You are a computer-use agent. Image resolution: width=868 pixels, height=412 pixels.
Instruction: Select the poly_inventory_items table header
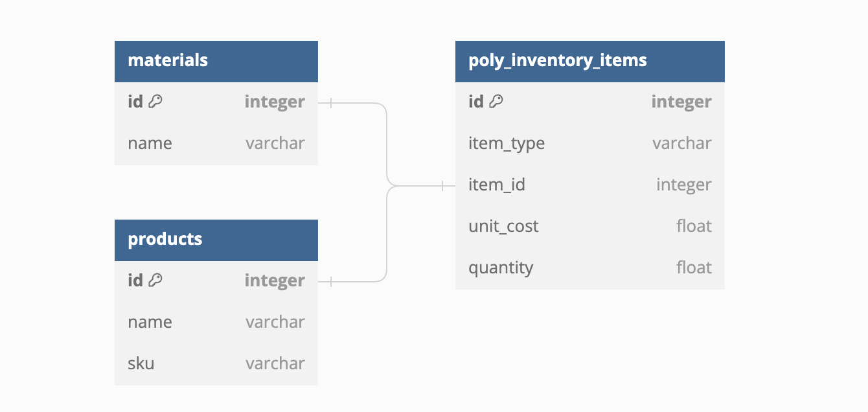(x=589, y=61)
